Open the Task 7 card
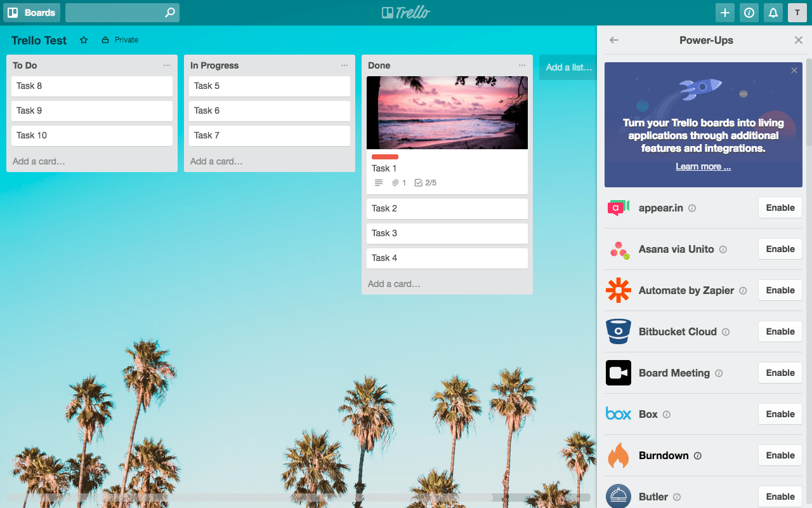The height and width of the screenshot is (508, 812). tap(270, 136)
